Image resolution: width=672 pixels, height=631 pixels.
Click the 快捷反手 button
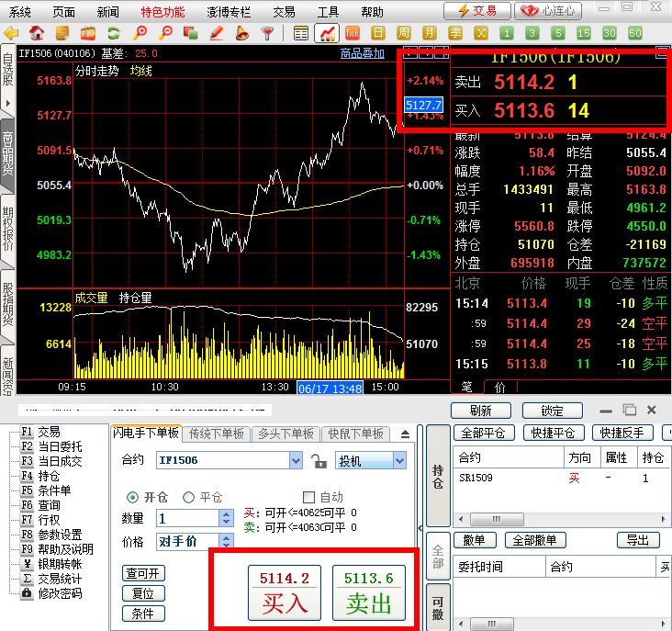(622, 433)
